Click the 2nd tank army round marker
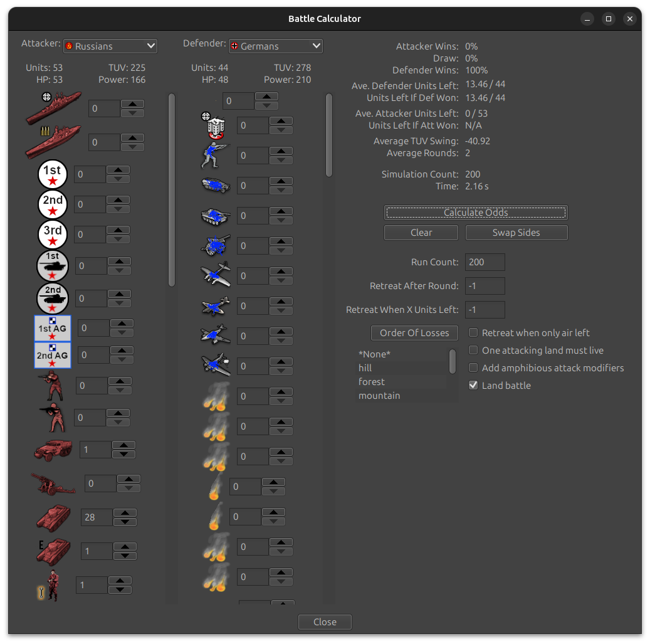 [x=53, y=298]
